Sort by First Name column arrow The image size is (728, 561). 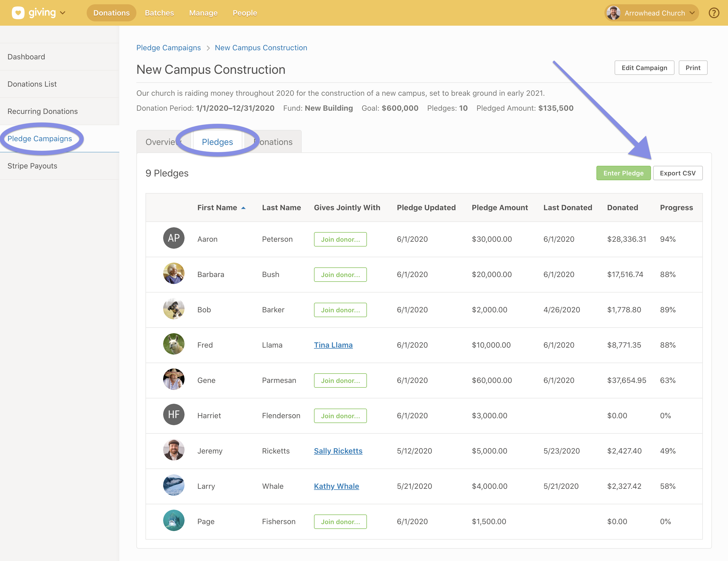pyautogui.click(x=243, y=208)
